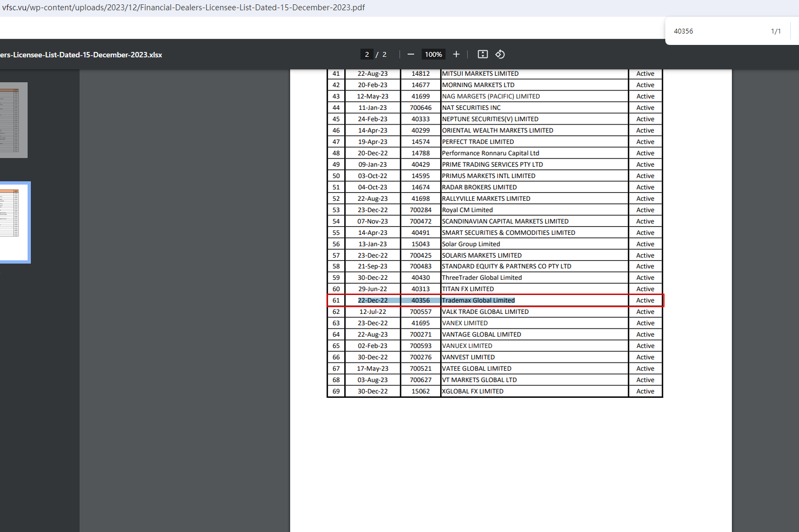Viewport: 799px width, 532px height.
Task: Select Active status for Trademax row
Action: tap(645, 300)
